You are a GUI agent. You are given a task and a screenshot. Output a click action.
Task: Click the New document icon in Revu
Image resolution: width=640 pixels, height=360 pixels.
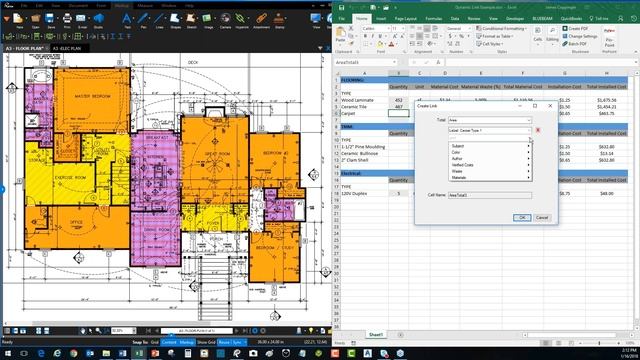[x=18, y=18]
